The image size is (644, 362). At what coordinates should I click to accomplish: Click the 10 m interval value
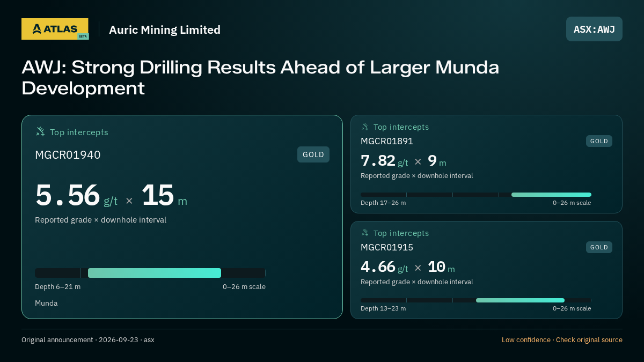pyautogui.click(x=441, y=267)
